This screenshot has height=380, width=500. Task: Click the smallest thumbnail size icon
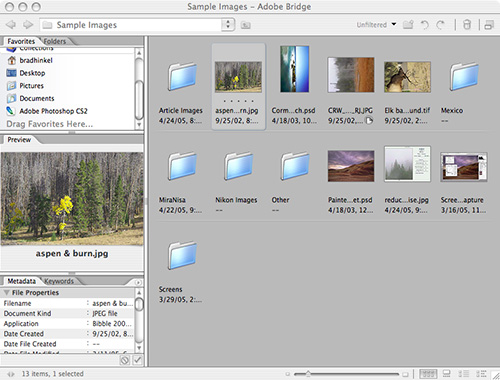click(288, 374)
